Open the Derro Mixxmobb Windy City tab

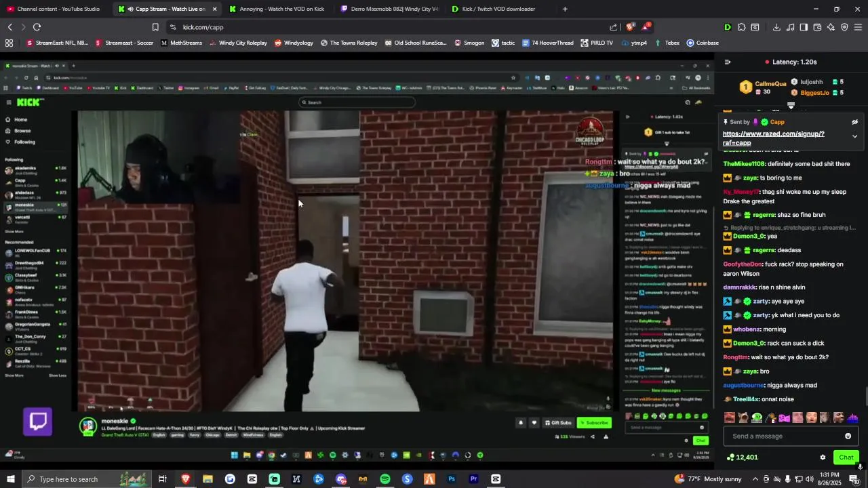pos(390,9)
